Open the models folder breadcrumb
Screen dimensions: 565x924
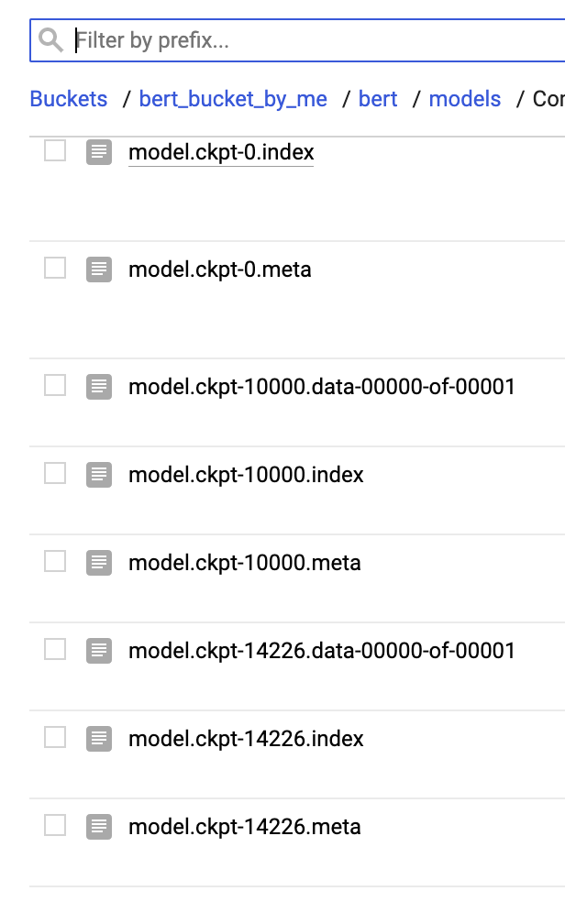point(464,99)
